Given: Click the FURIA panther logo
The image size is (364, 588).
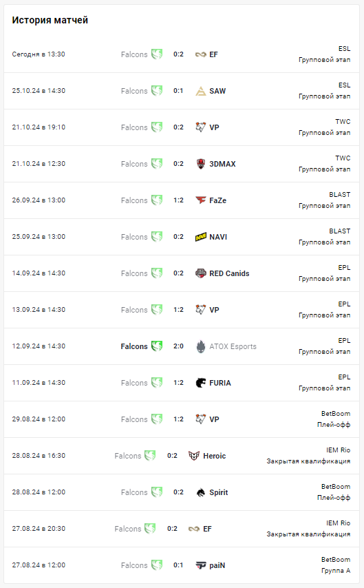Looking at the screenshot, I should click(200, 383).
